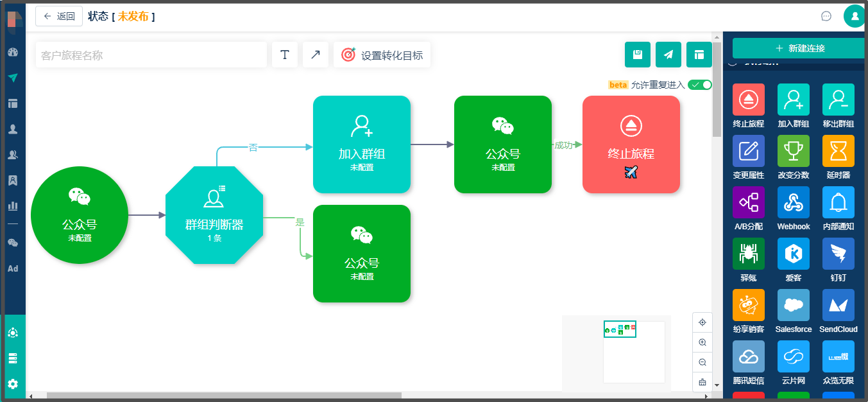Viewport: 868px width, 402px height.
Task: Click the text tool T button
Action: click(x=285, y=55)
